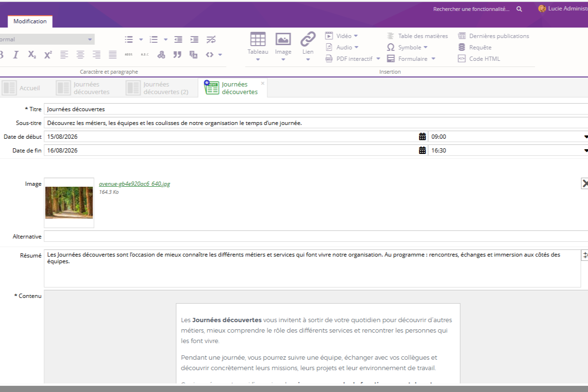
Task: Click in the Résumé text area
Action: [x=312, y=268]
